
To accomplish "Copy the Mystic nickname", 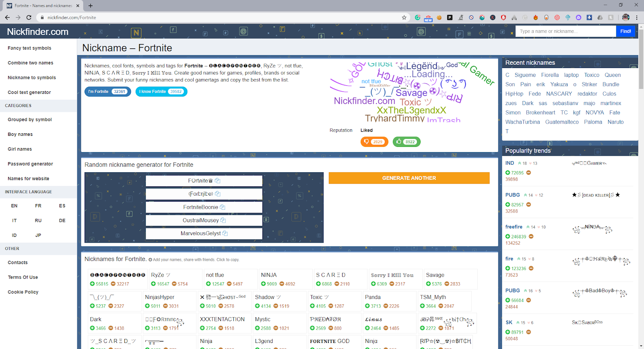I will point(262,319).
